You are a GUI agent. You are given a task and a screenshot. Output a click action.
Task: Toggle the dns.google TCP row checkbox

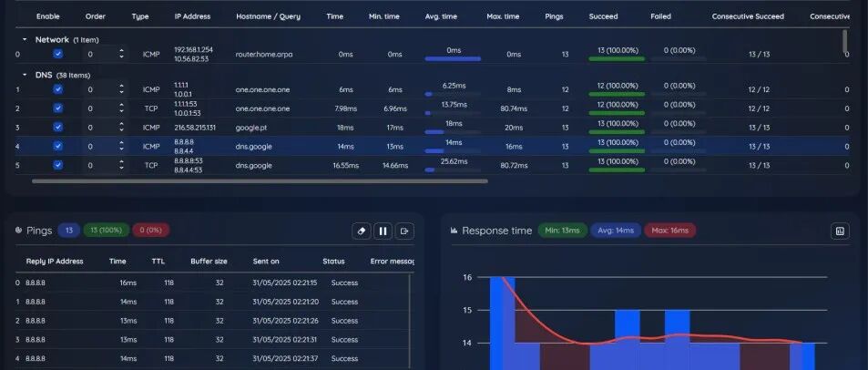tap(57, 165)
